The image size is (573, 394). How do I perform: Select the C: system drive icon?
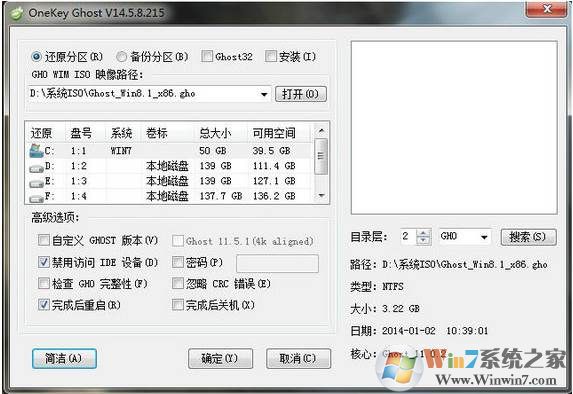coord(36,151)
